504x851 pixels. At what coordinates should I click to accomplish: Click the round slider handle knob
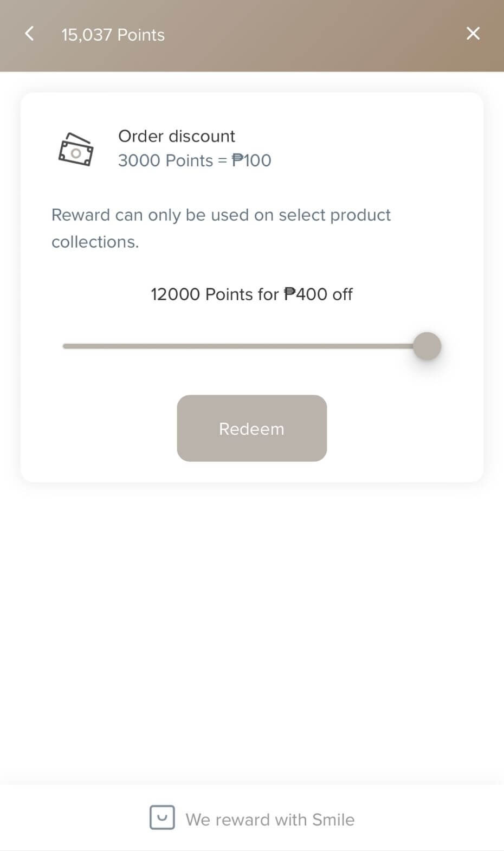(x=427, y=346)
